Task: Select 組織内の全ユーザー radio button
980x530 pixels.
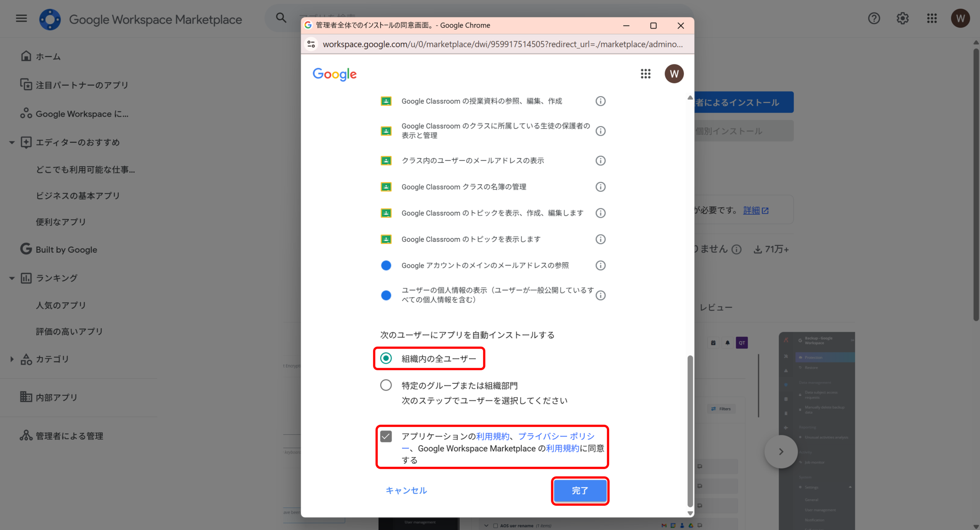Action: pos(386,358)
